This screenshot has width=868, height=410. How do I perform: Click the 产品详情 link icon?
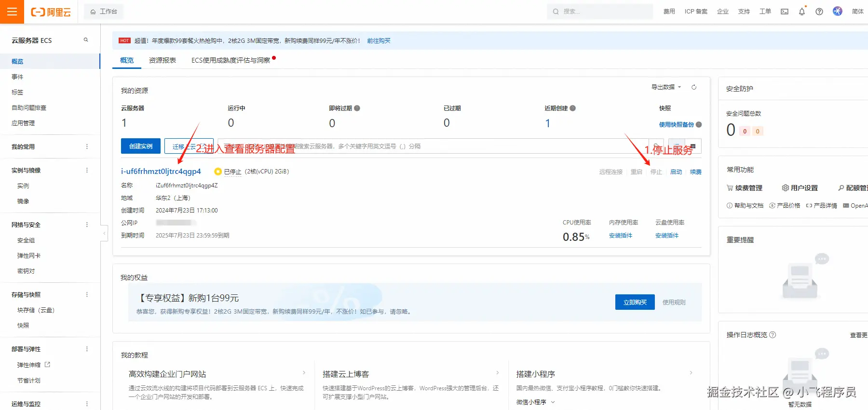809,205
